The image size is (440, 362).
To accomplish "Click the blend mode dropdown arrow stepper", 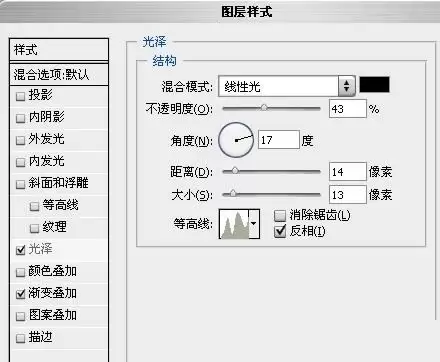I will (346, 86).
